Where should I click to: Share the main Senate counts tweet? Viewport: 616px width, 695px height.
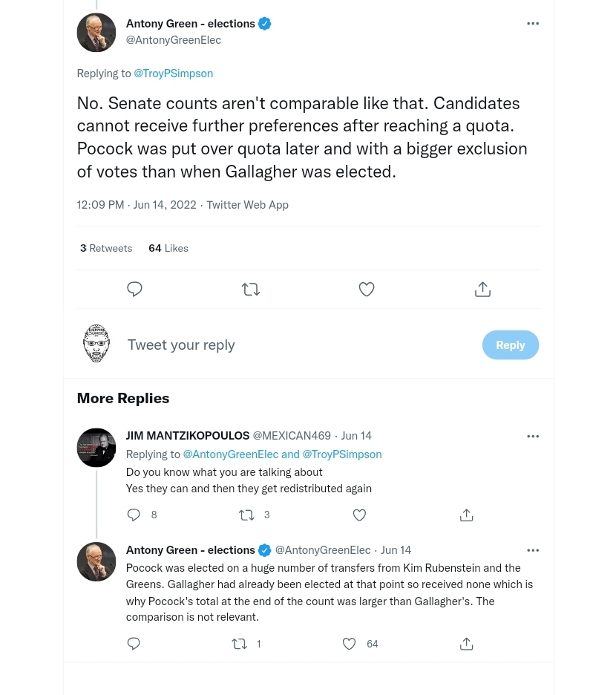482,289
